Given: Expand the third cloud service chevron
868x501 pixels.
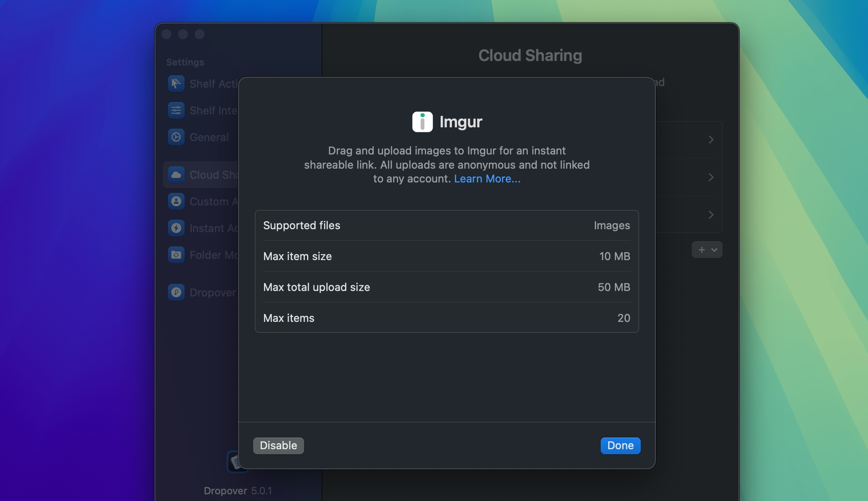Looking at the screenshot, I should pyautogui.click(x=711, y=215).
